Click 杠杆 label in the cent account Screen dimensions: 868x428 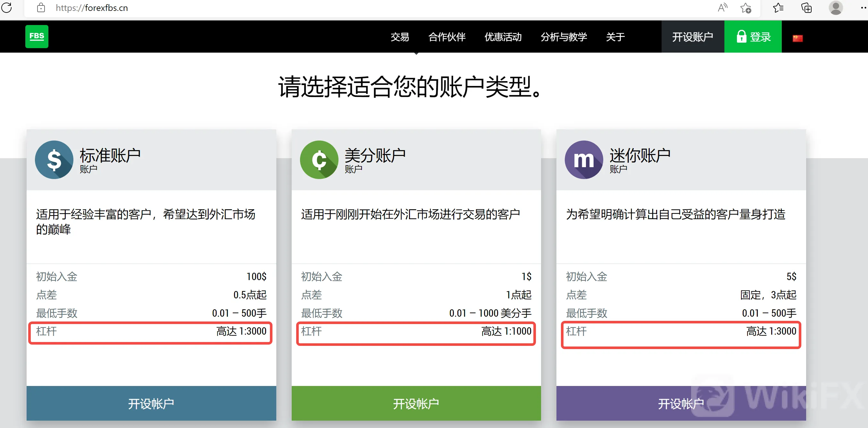[311, 331]
